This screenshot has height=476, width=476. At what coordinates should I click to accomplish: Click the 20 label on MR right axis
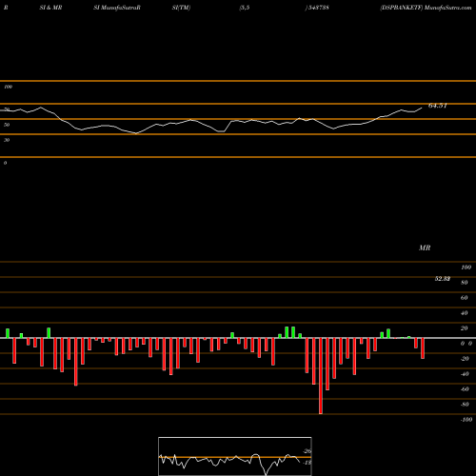point(465,328)
